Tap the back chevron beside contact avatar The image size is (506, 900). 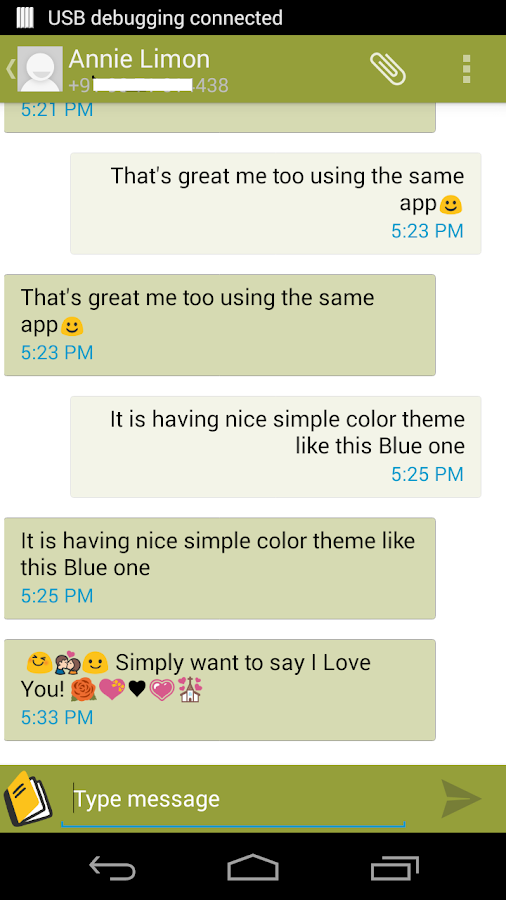click(10, 69)
